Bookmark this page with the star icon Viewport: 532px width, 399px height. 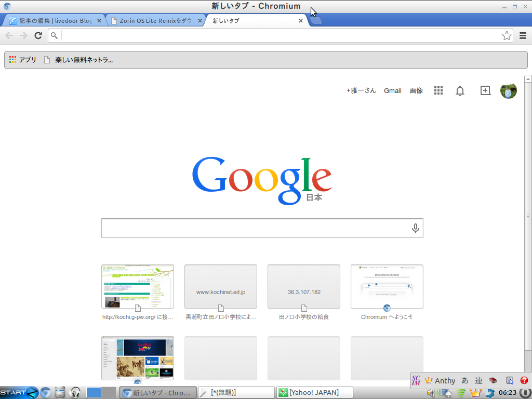pyautogui.click(x=507, y=36)
